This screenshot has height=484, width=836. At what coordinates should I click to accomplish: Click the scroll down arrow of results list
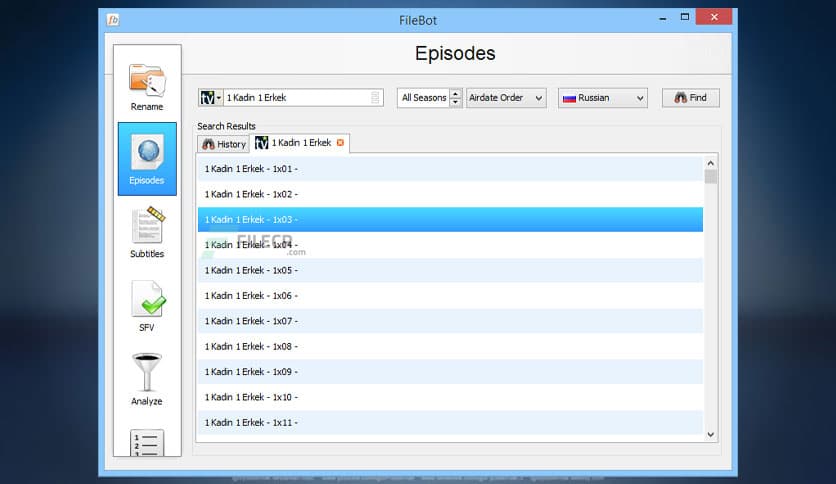(710, 434)
